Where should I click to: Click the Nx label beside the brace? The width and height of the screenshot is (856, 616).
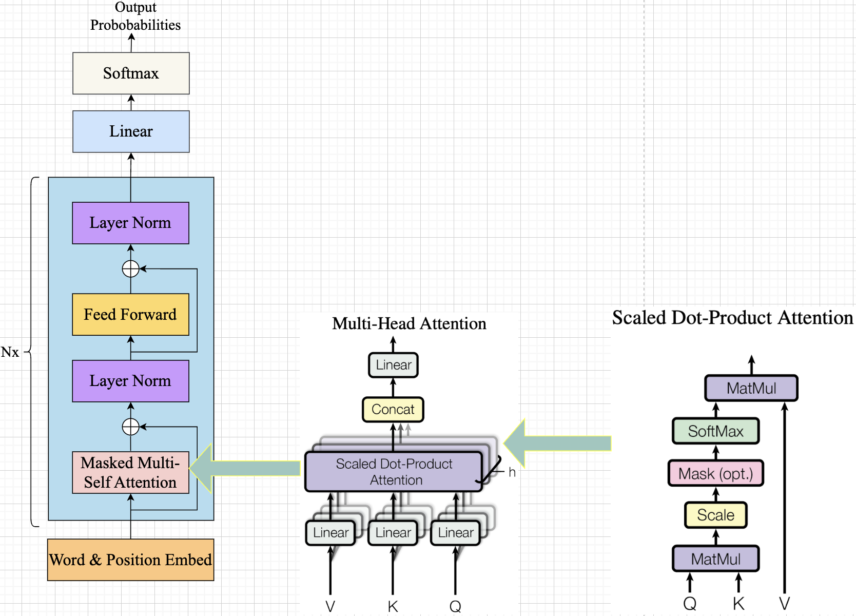click(10, 352)
